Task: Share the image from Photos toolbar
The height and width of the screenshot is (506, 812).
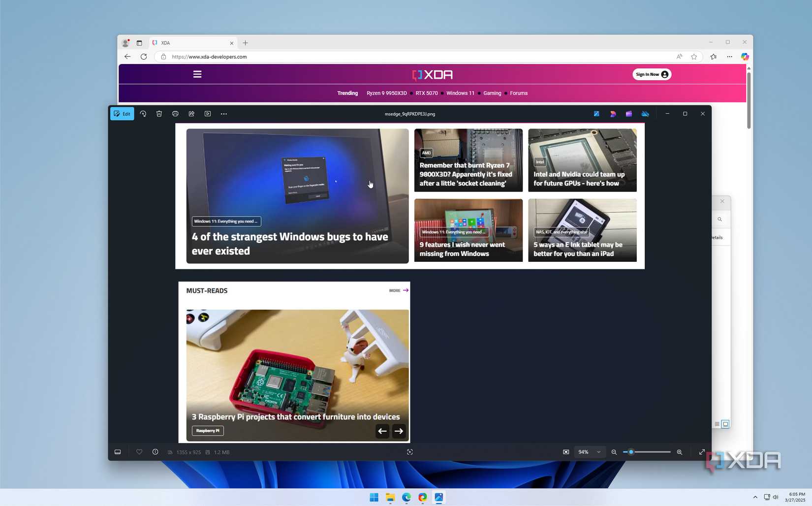Action: pos(191,114)
